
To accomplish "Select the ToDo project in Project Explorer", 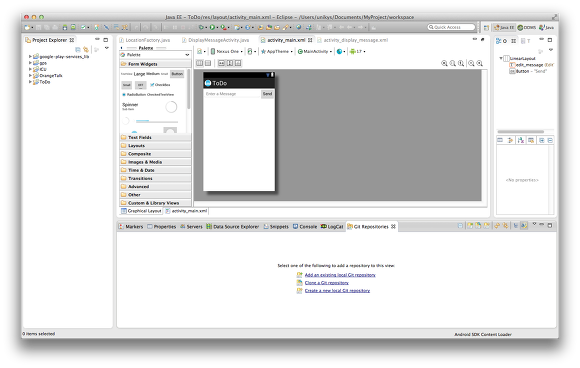I will (x=42, y=82).
